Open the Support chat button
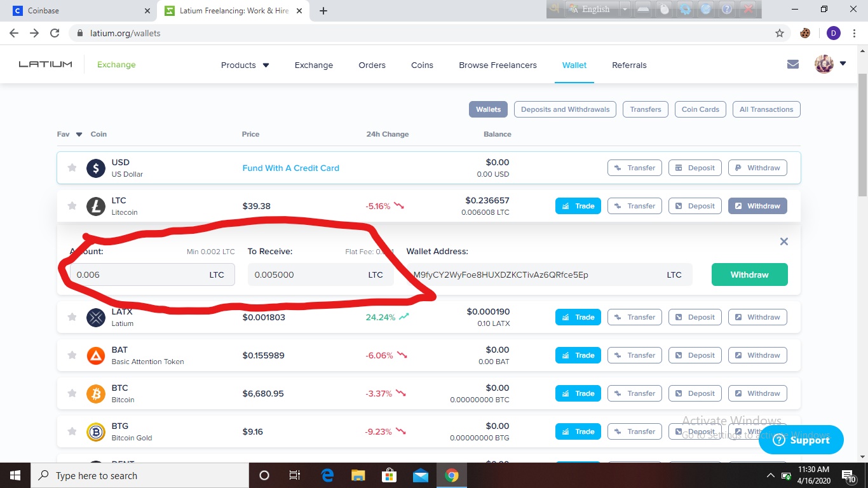The width and height of the screenshot is (868, 488). (801, 440)
